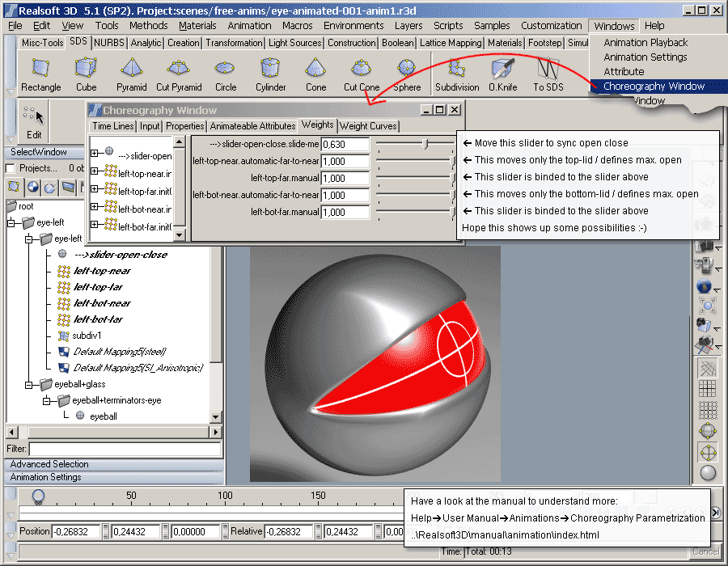This screenshot has width=728, height=566.
Task: Collapse the top-level eye-left folder
Action: click(11, 223)
